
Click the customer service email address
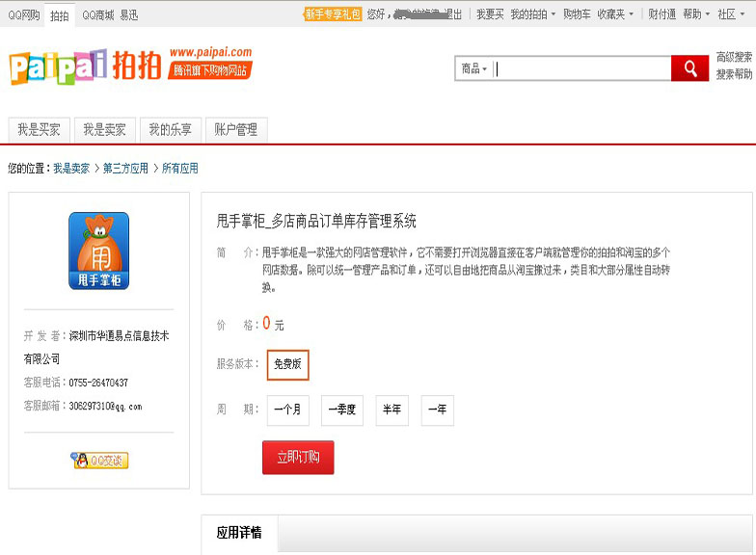click(105, 407)
